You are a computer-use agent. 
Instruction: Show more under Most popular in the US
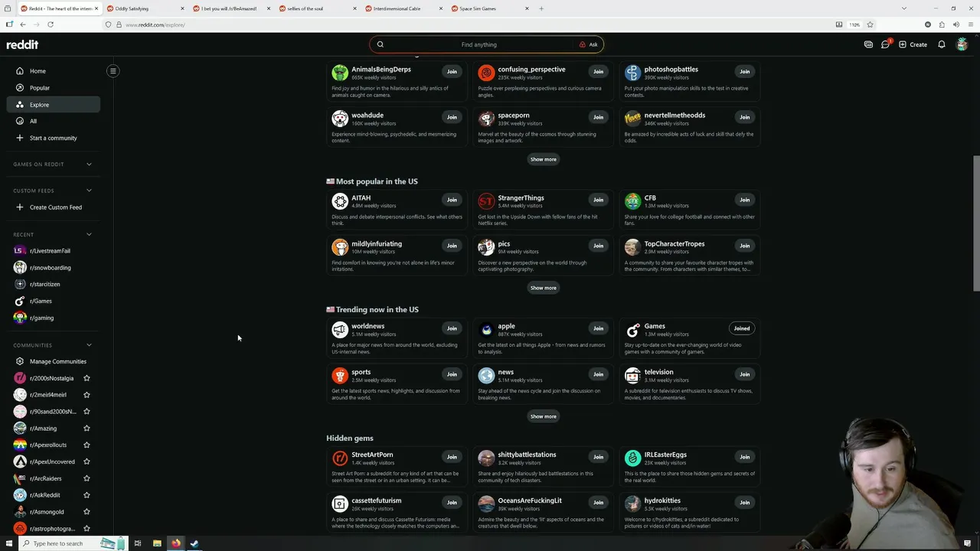click(x=543, y=288)
